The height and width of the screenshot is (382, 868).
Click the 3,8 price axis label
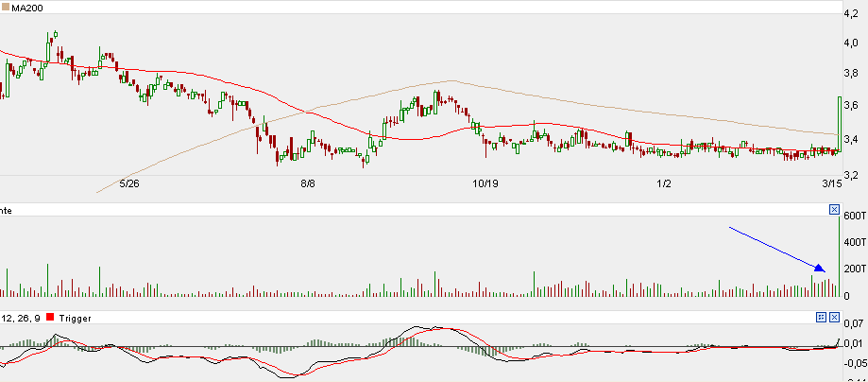pyautogui.click(x=850, y=73)
